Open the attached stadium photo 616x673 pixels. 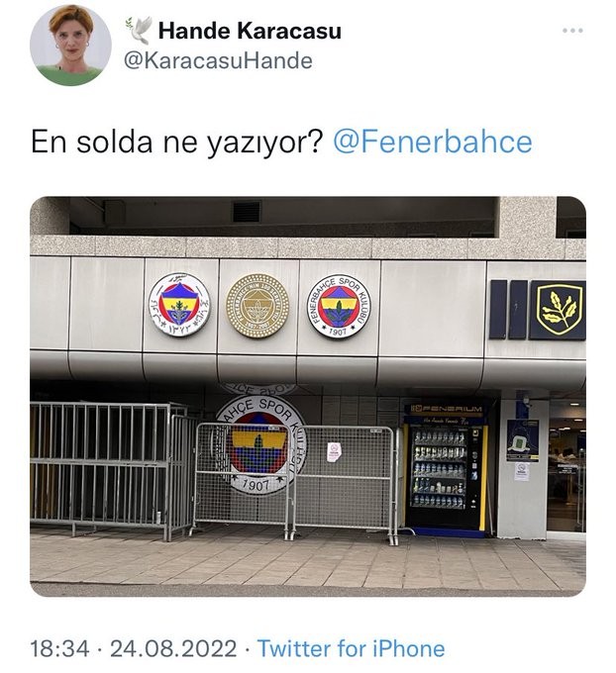click(308, 396)
